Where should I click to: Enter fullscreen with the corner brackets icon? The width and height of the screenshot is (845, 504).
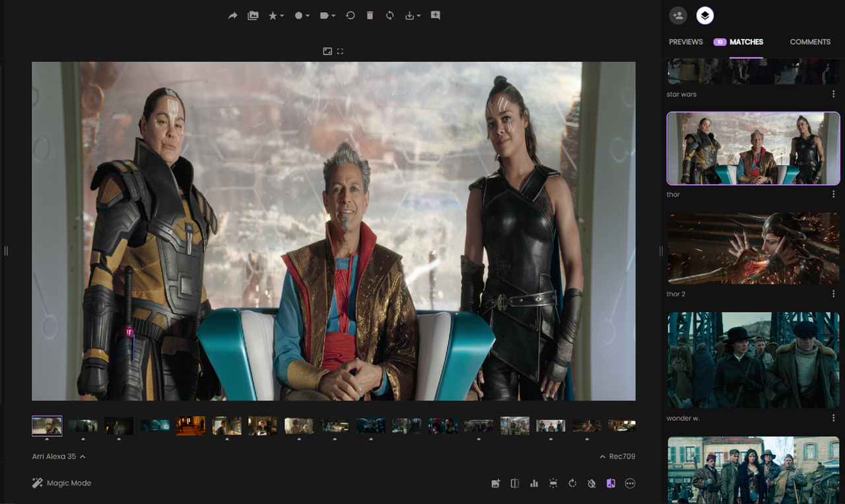(x=340, y=51)
